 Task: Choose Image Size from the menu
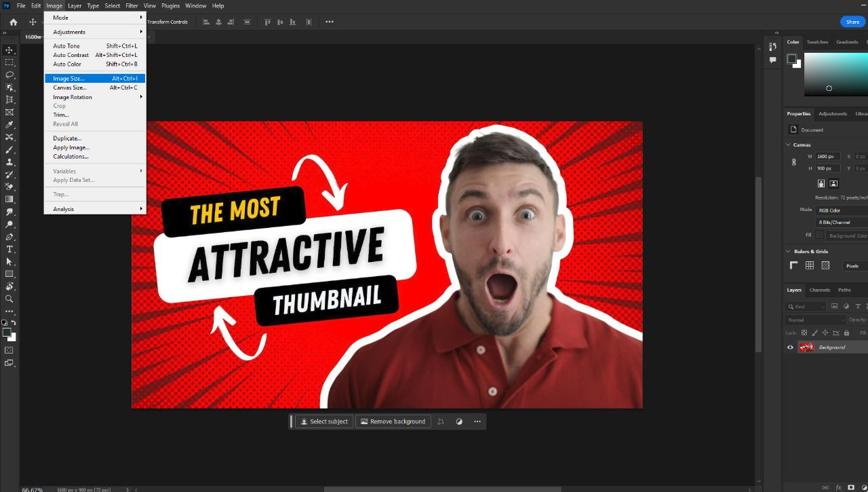click(x=68, y=78)
